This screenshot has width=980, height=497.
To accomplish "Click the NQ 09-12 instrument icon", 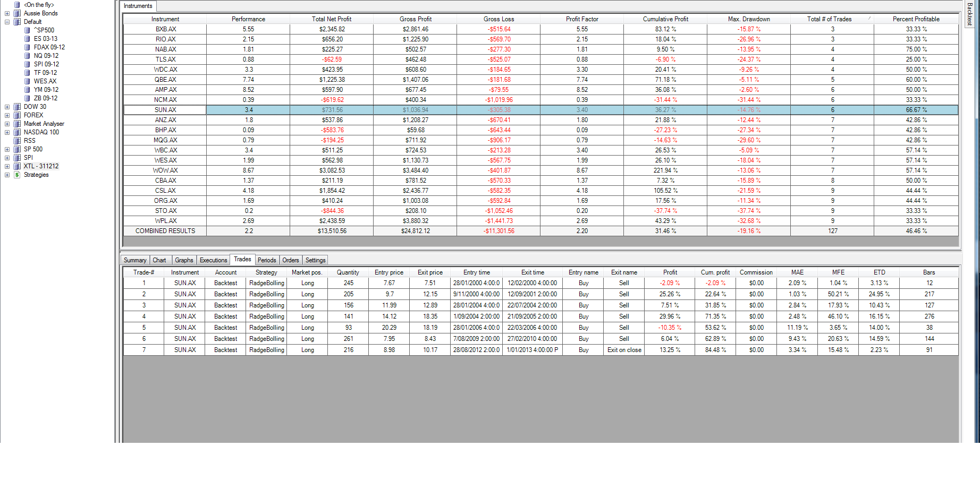I will click(x=27, y=56).
